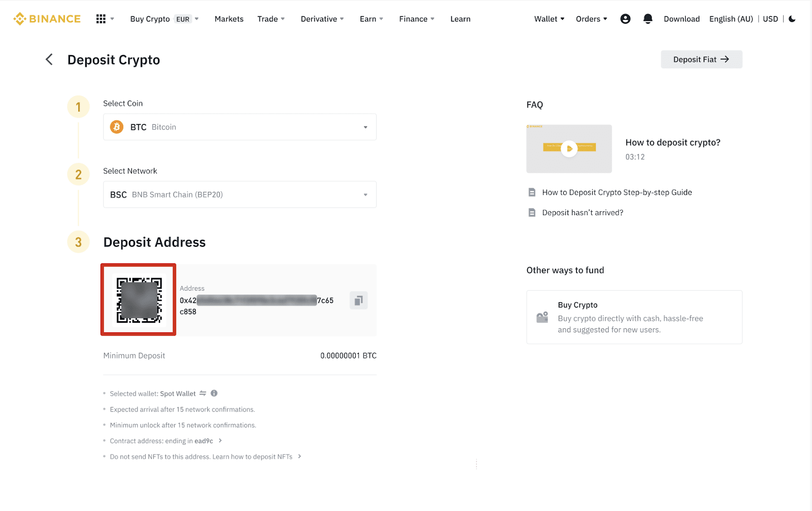Open the notifications bell

(648, 19)
